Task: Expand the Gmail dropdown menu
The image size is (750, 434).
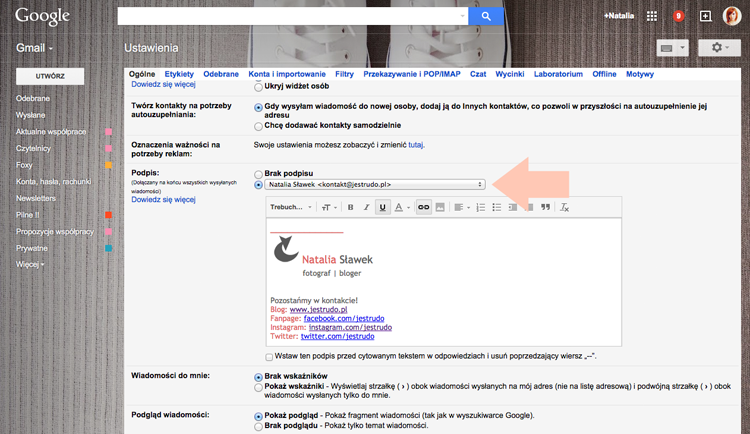Action: (34, 48)
